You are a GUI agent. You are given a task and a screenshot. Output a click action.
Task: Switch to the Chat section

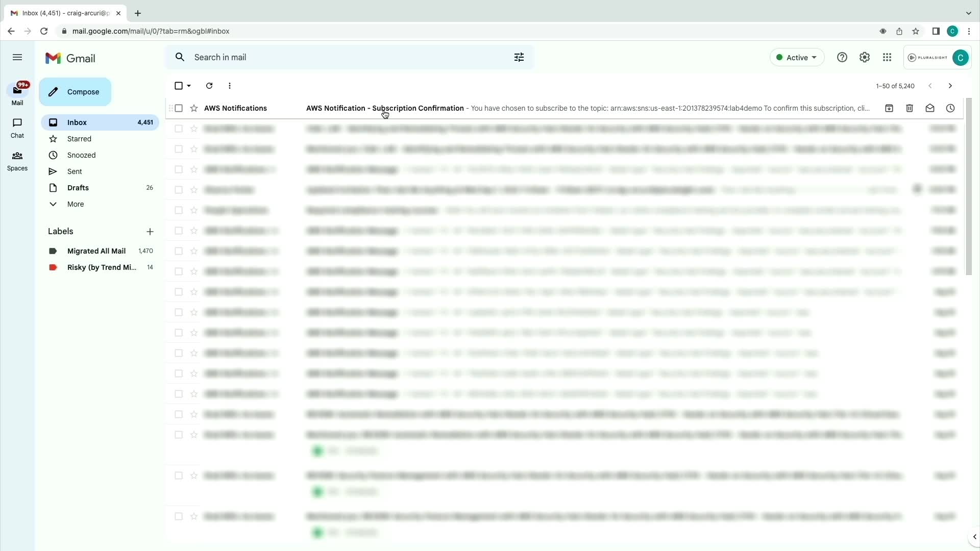pyautogui.click(x=17, y=128)
